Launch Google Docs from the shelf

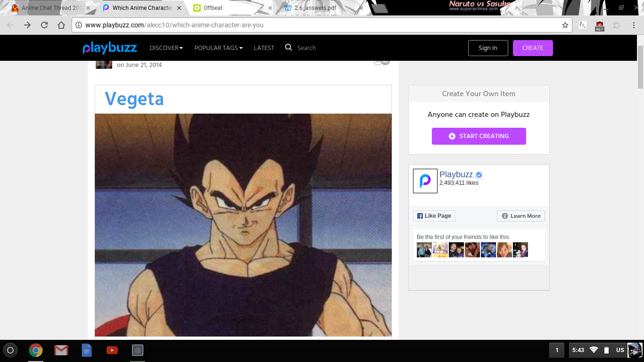coord(87,350)
